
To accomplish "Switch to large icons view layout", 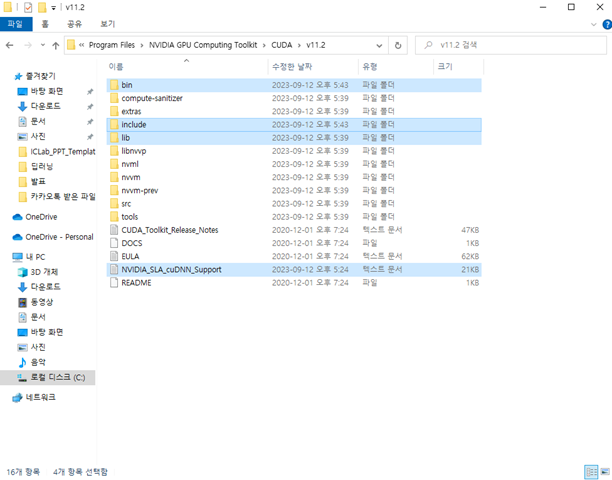I will point(605,472).
